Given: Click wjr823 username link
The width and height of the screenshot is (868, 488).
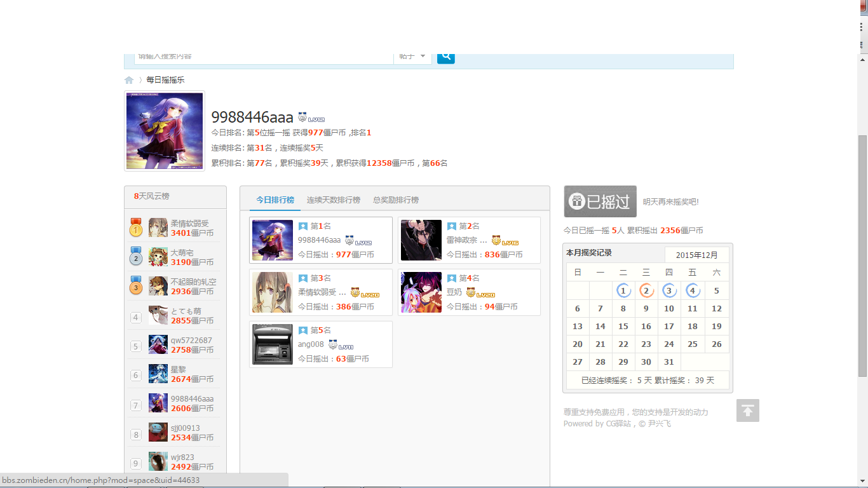Looking at the screenshot, I should pos(182,457).
